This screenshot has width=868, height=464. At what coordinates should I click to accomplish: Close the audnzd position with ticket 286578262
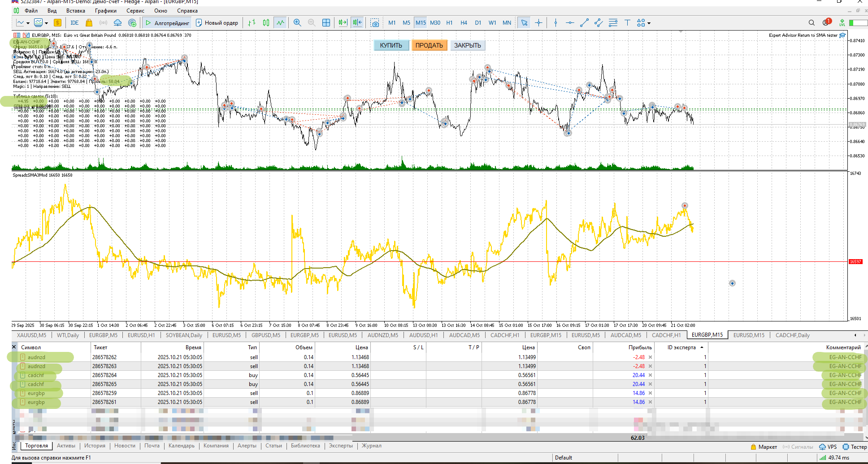pos(650,357)
